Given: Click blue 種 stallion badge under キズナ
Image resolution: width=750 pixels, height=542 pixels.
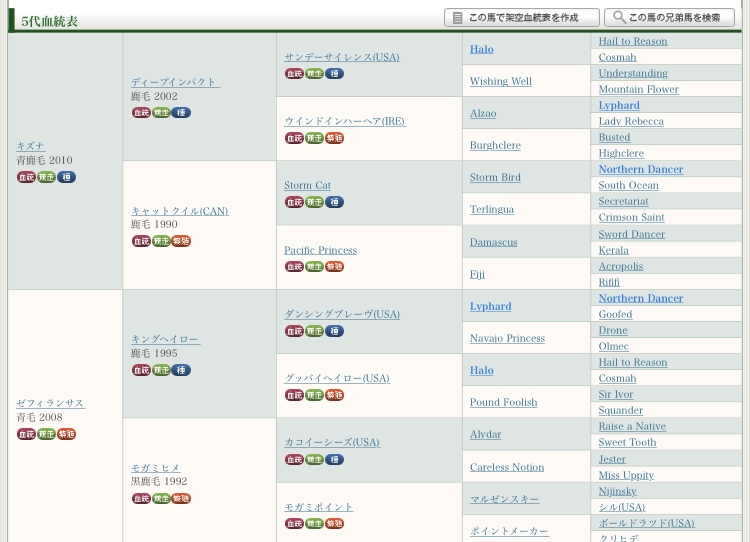Looking at the screenshot, I should pos(66,177).
